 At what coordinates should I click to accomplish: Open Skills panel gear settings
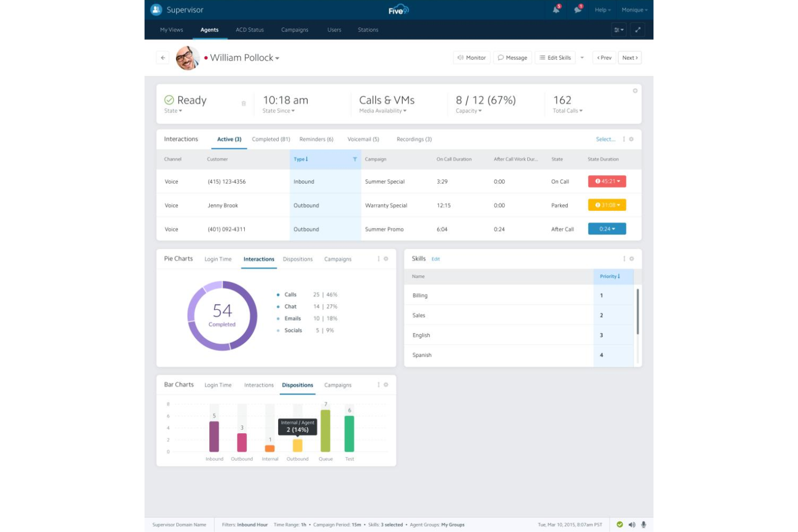tap(632, 259)
